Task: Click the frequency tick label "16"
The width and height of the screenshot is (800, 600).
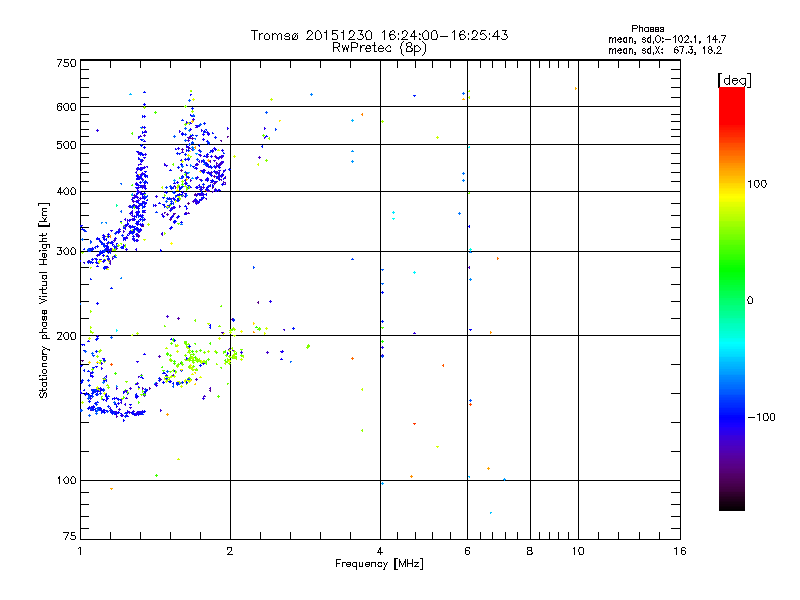Action: point(680,551)
